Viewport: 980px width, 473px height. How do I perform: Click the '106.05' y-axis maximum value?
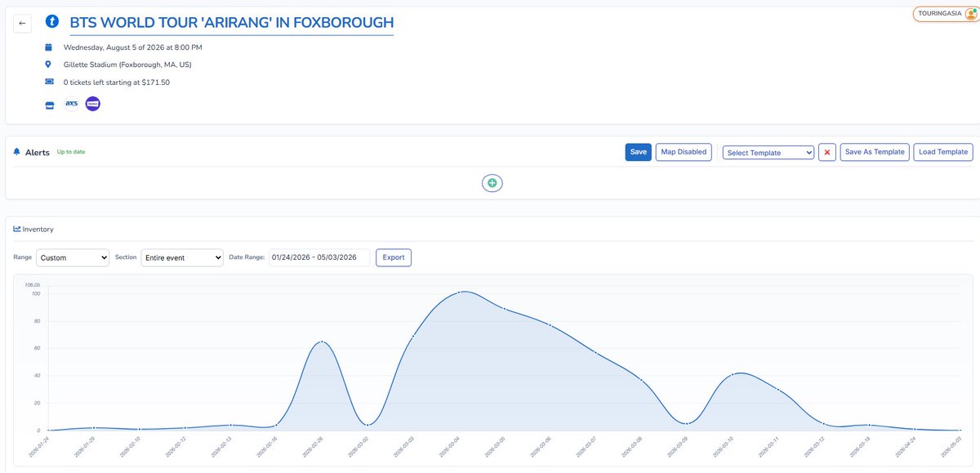pos(33,285)
